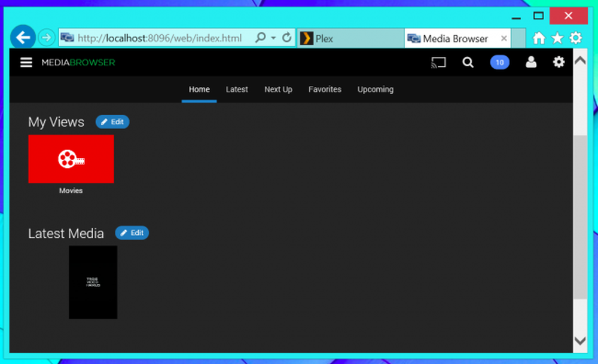Minimize the browser window
This screenshot has width=598, height=364.
click(x=516, y=17)
